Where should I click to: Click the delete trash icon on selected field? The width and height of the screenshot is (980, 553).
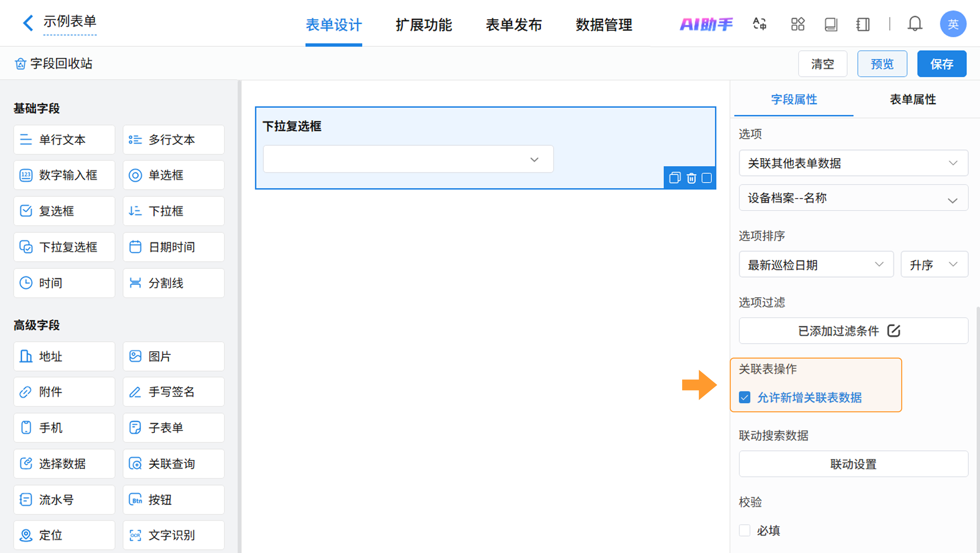point(691,178)
